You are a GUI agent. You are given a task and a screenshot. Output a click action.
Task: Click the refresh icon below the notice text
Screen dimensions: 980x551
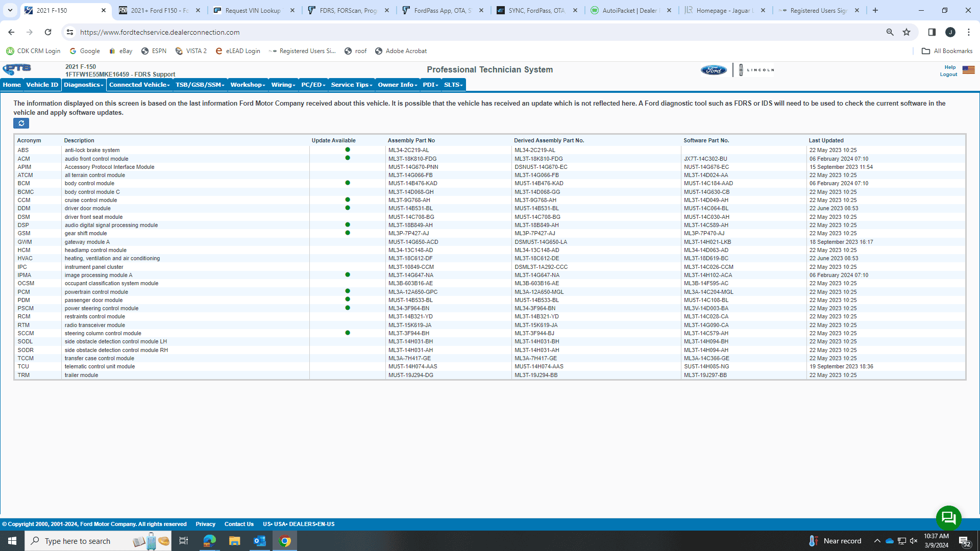pos(21,123)
